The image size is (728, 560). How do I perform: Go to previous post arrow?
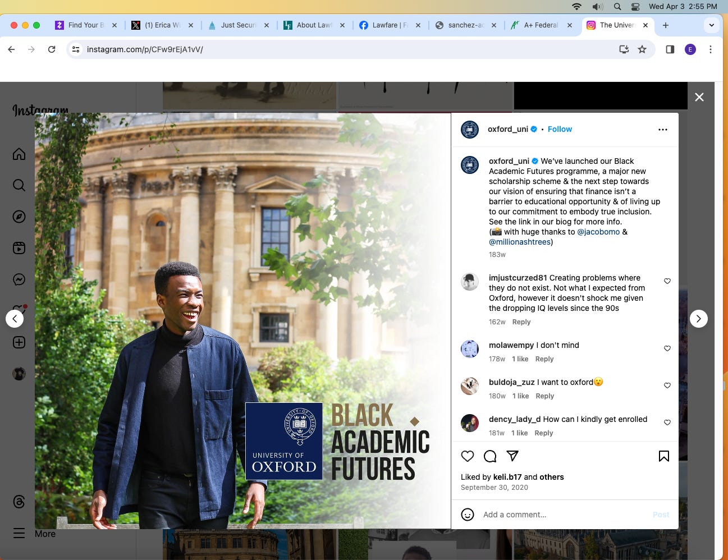click(15, 319)
